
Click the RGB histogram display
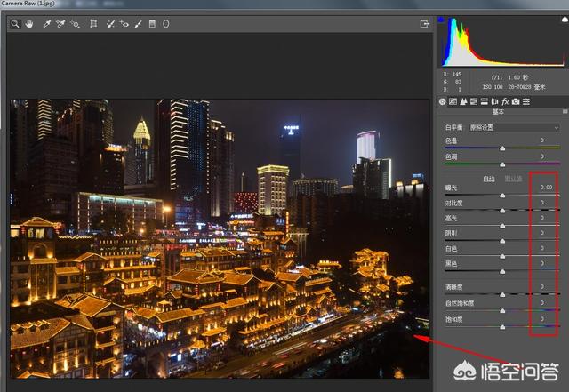coord(502,42)
